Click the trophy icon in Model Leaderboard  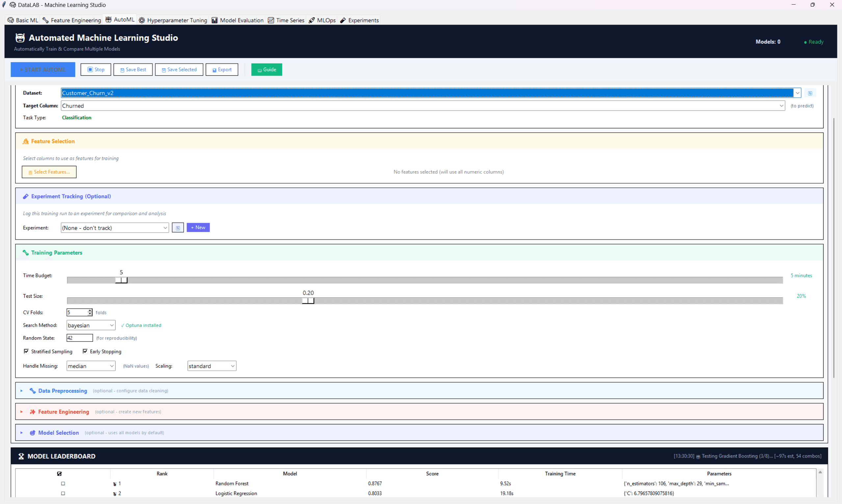[x=21, y=456]
